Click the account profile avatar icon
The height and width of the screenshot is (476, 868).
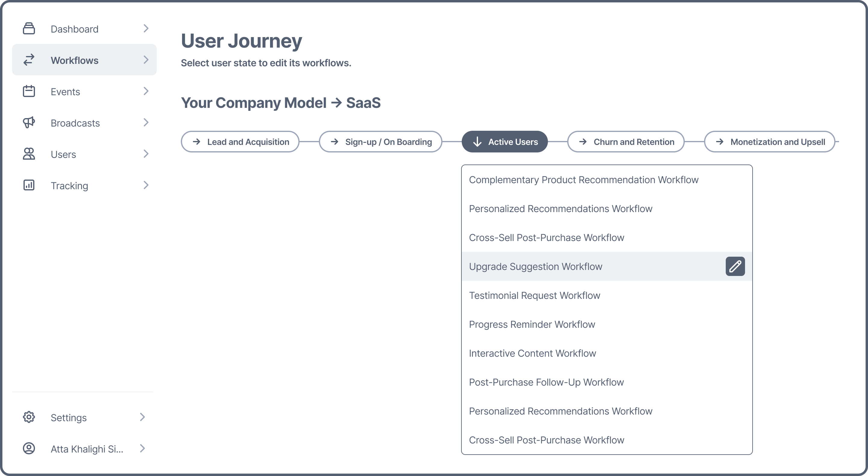click(x=29, y=448)
